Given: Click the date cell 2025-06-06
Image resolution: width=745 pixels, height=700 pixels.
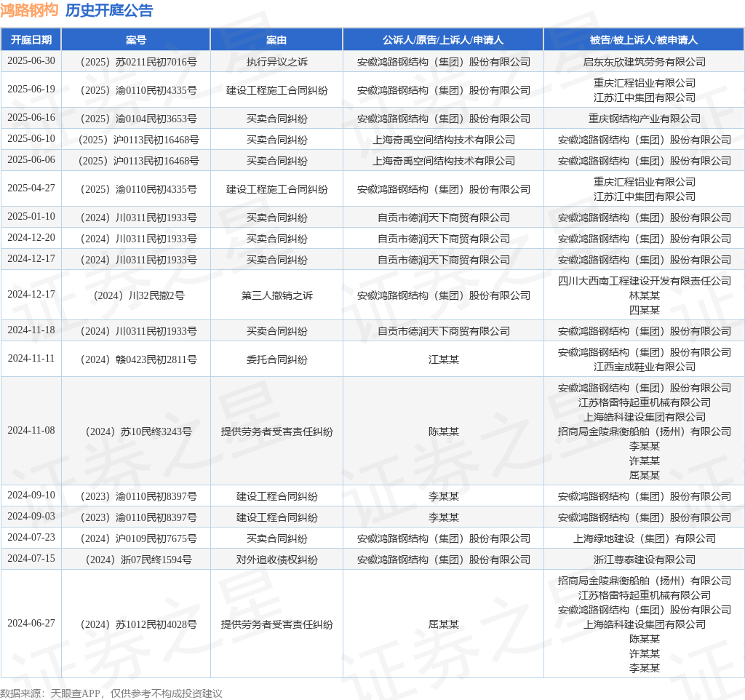Looking at the screenshot, I should click(31, 160).
